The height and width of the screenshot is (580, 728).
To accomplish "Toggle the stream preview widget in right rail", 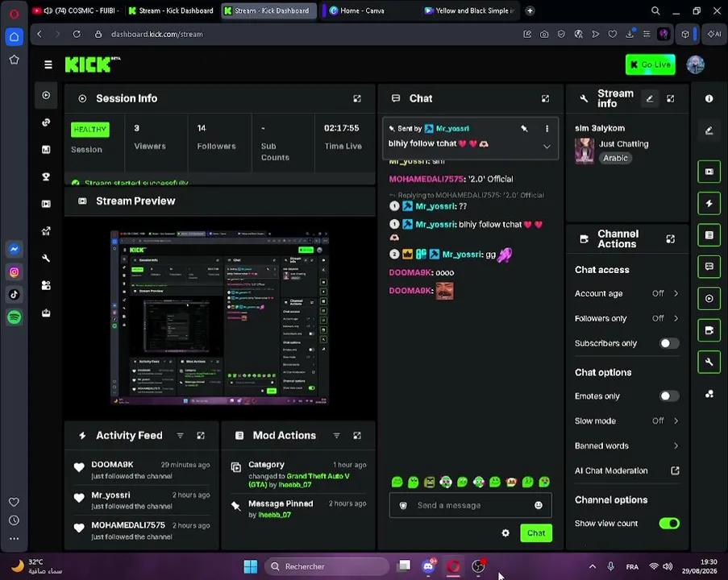I will pos(709,172).
